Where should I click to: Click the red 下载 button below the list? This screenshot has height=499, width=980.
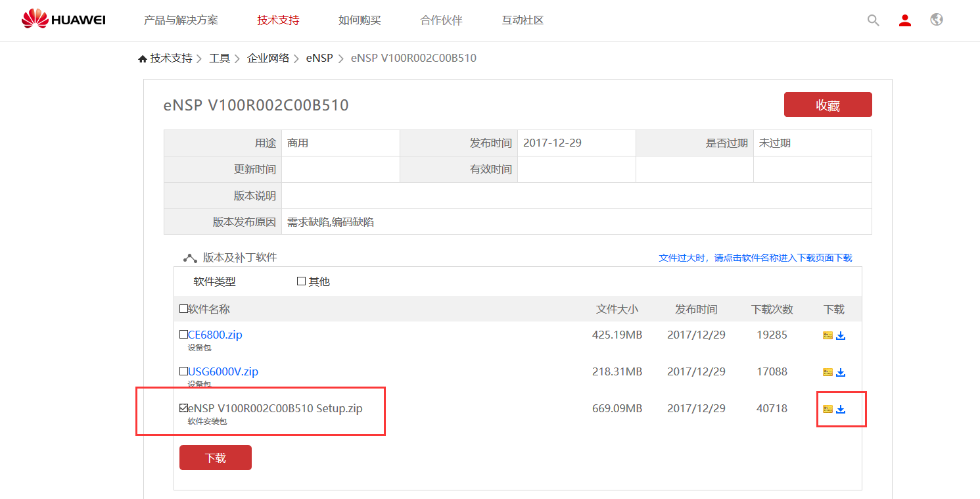click(x=216, y=458)
